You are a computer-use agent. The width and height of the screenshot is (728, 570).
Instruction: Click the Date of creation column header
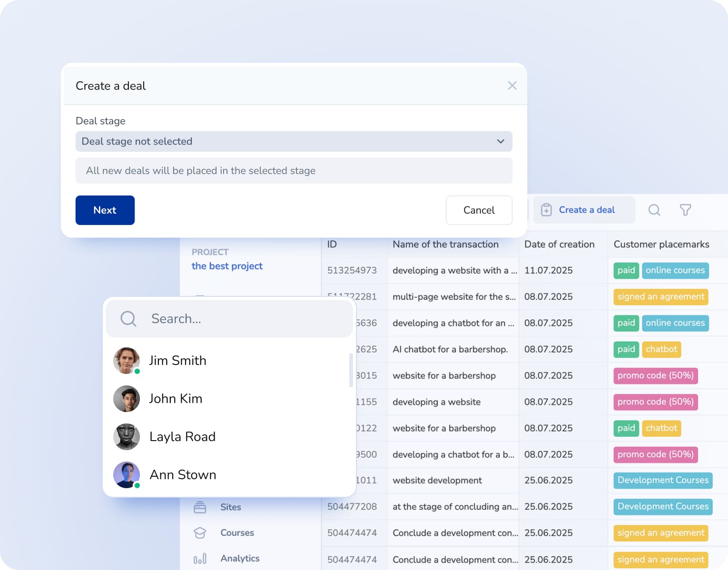click(x=559, y=244)
